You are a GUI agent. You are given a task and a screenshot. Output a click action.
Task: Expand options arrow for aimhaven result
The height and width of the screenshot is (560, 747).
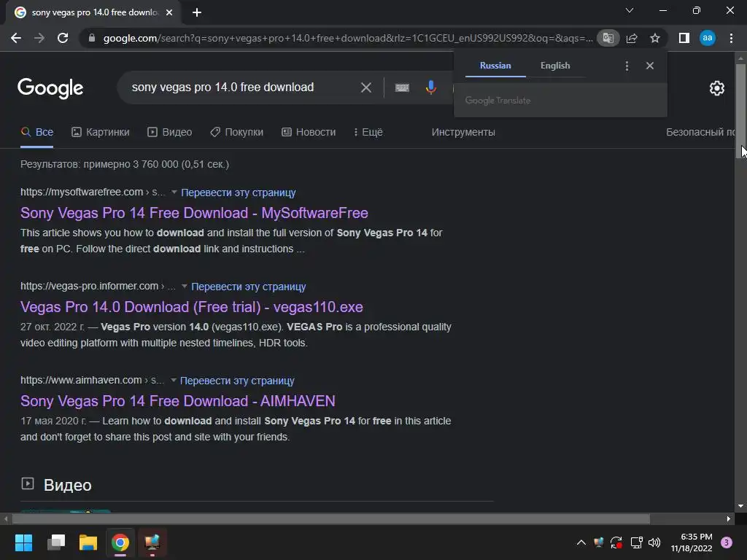click(x=174, y=381)
